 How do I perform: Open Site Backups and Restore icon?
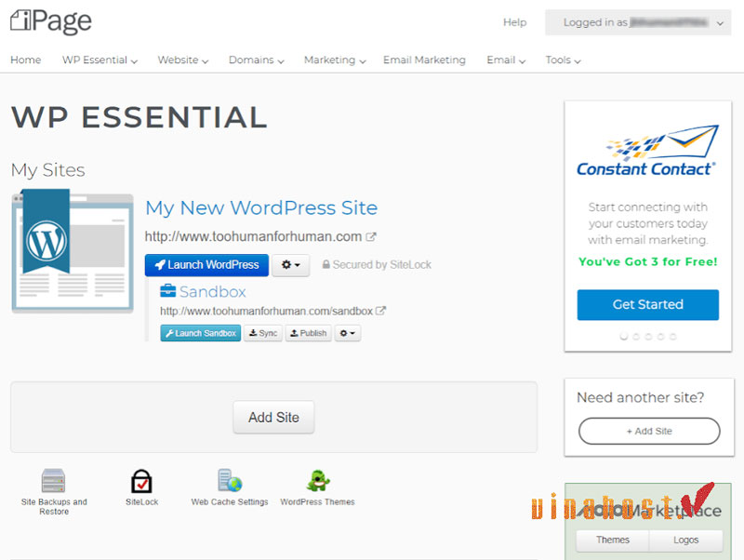[x=54, y=481]
